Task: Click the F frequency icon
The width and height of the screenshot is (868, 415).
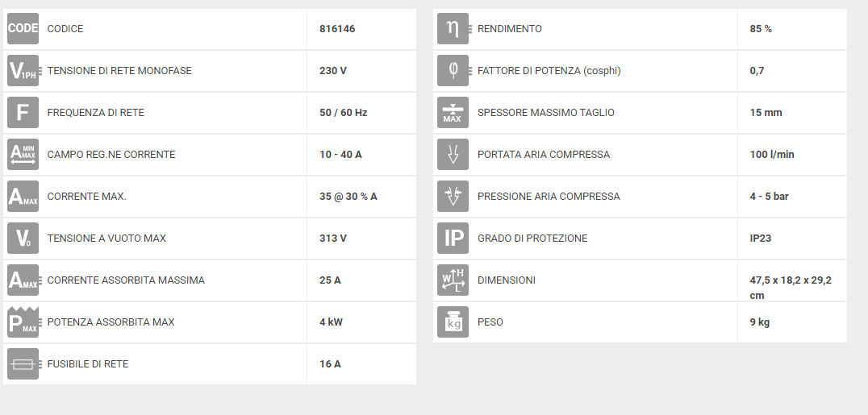Action: 23,112
